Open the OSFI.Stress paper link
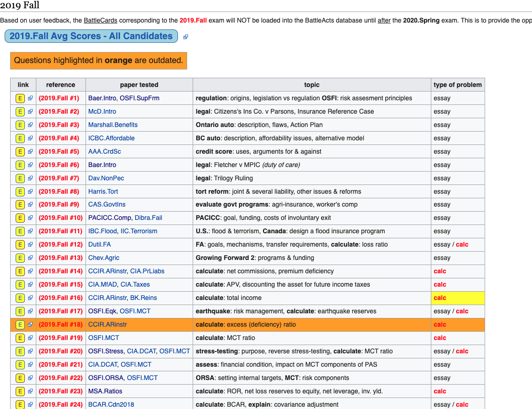532x409 pixels. tap(105, 351)
